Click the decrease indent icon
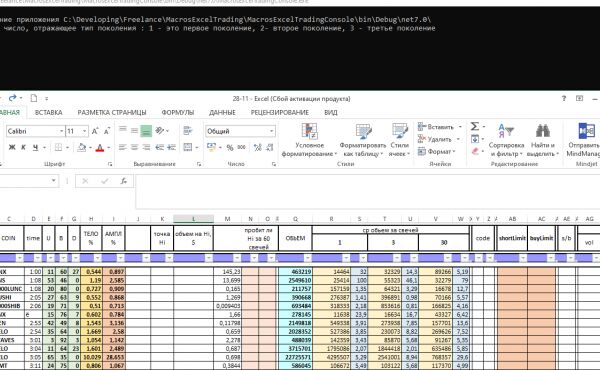The width and height of the screenshot is (600, 370). pyautogui.click(x=160, y=147)
